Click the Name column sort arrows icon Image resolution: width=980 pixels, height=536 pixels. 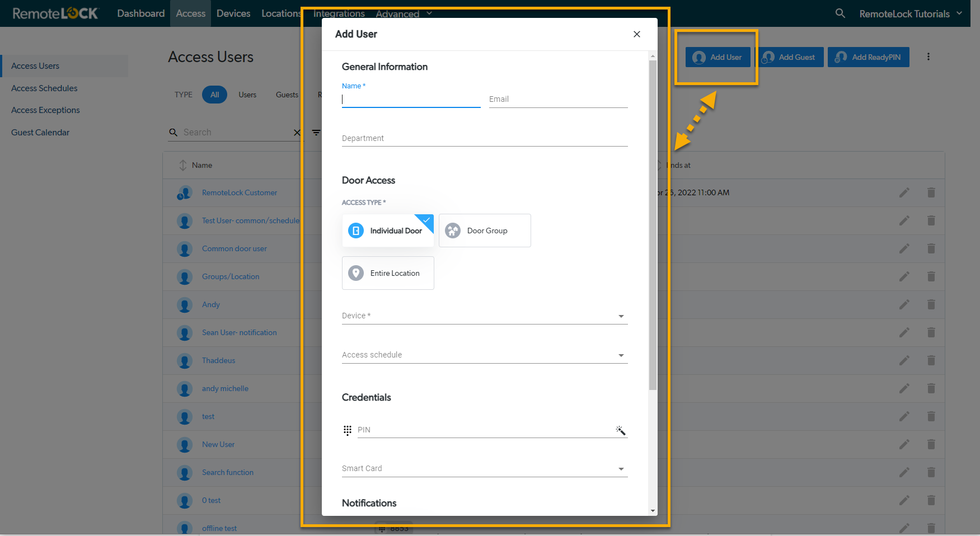[183, 165]
